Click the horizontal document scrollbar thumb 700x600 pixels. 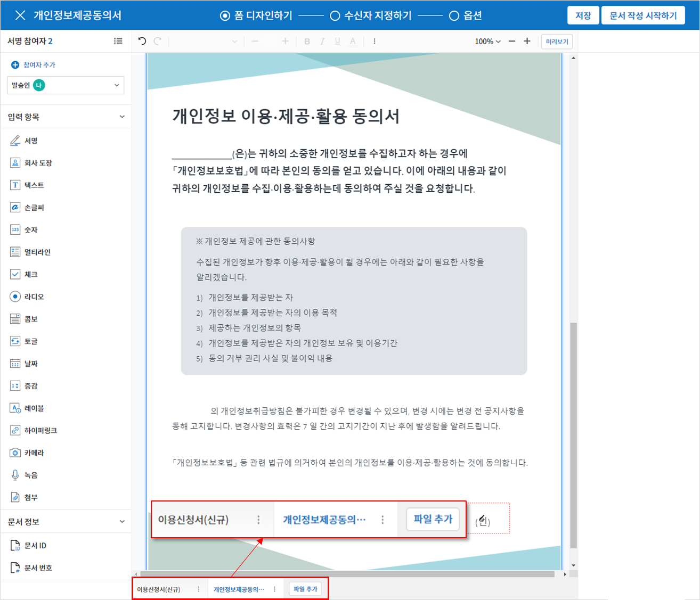(347, 574)
